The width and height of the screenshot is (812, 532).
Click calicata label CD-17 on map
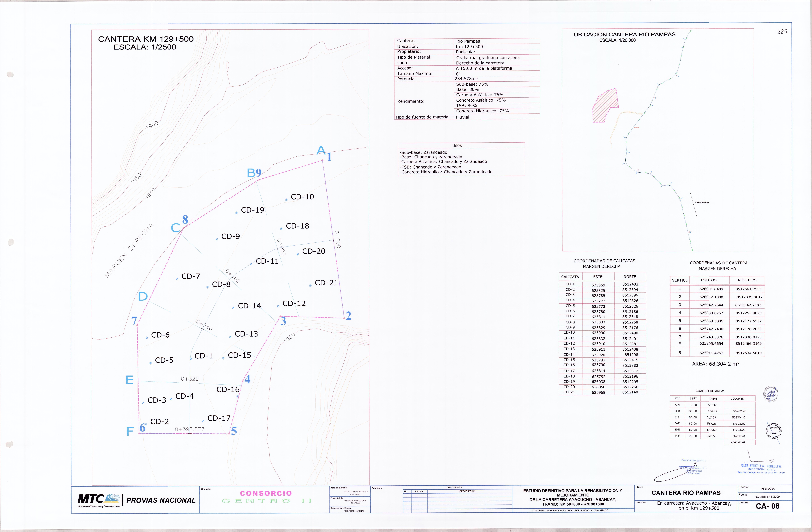pos(219,418)
